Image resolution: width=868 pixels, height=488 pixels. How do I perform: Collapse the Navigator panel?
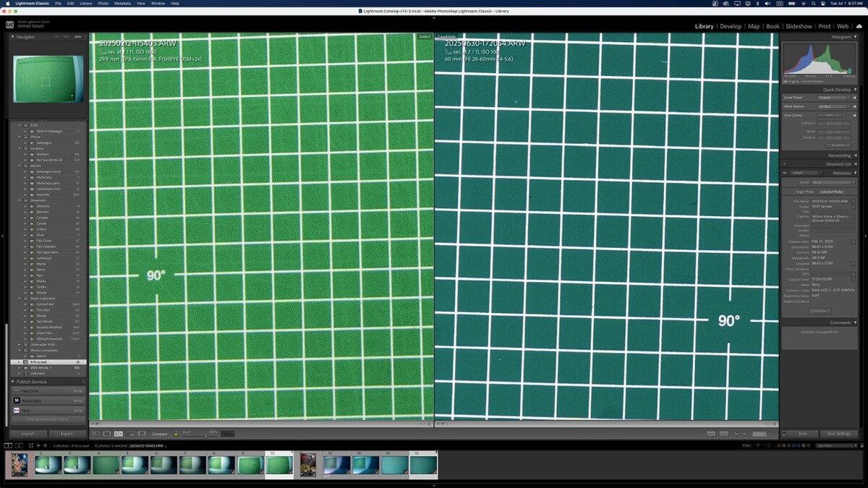point(12,36)
